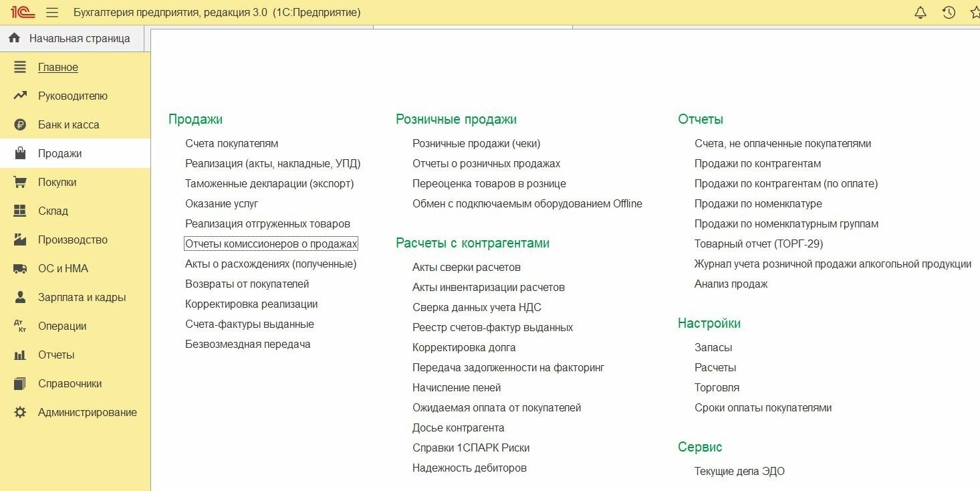This screenshot has height=491, width=980.
Task: Open Реестр счетов-фактур выданных
Action: pyautogui.click(x=493, y=327)
